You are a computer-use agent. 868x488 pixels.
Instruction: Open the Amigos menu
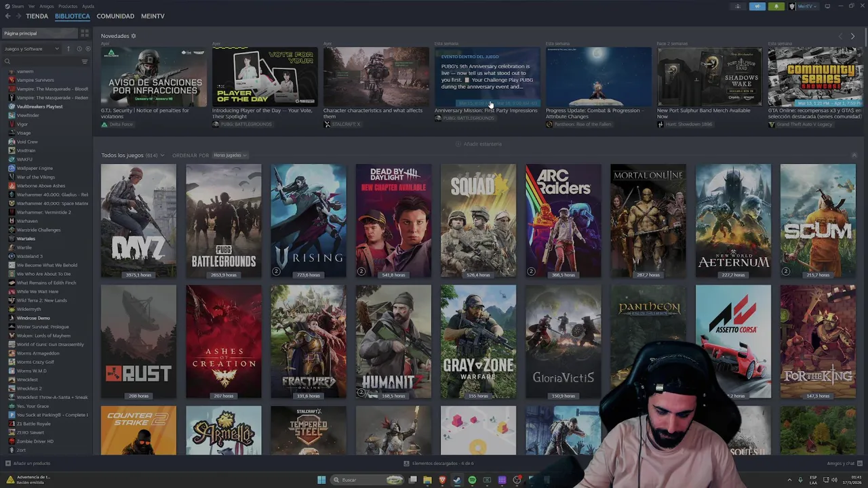(46, 6)
